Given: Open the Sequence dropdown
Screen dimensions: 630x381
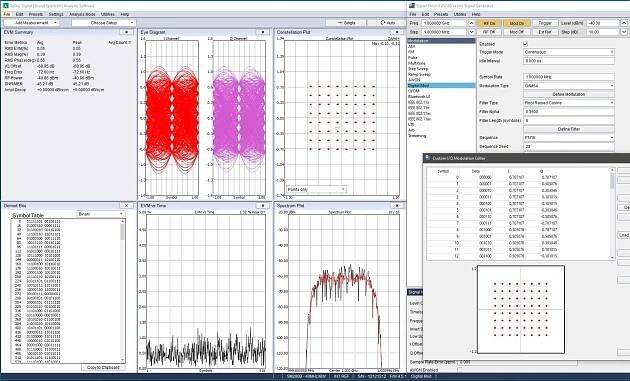Looking at the screenshot, I should tap(569, 137).
